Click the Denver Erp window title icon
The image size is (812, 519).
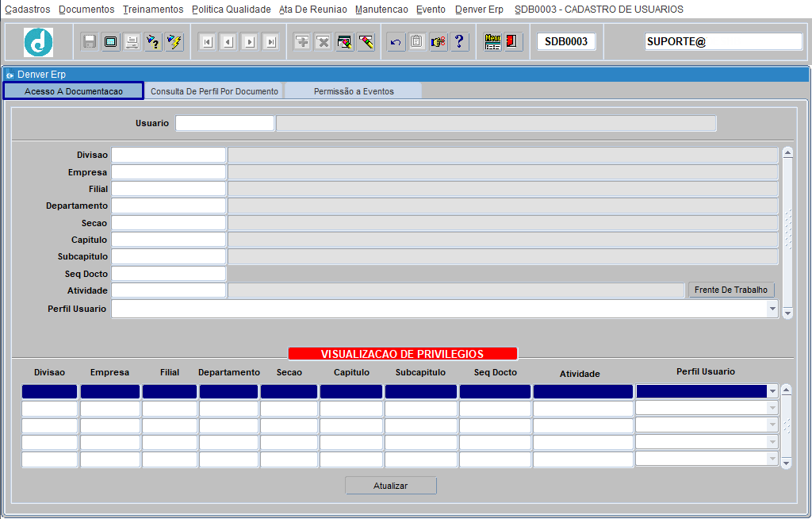[x=10, y=75]
